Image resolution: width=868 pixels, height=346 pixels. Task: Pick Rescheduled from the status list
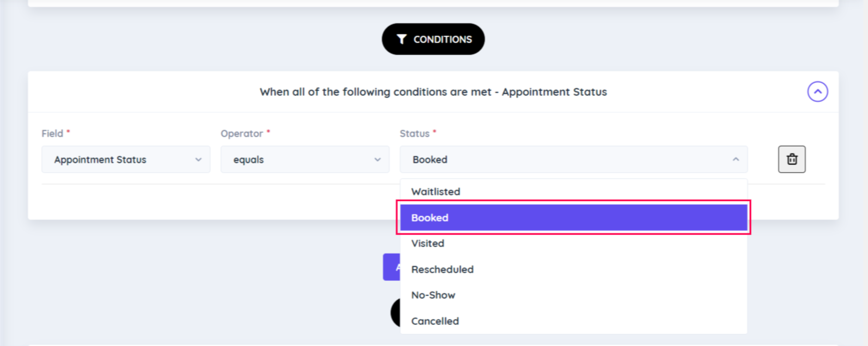tap(442, 269)
